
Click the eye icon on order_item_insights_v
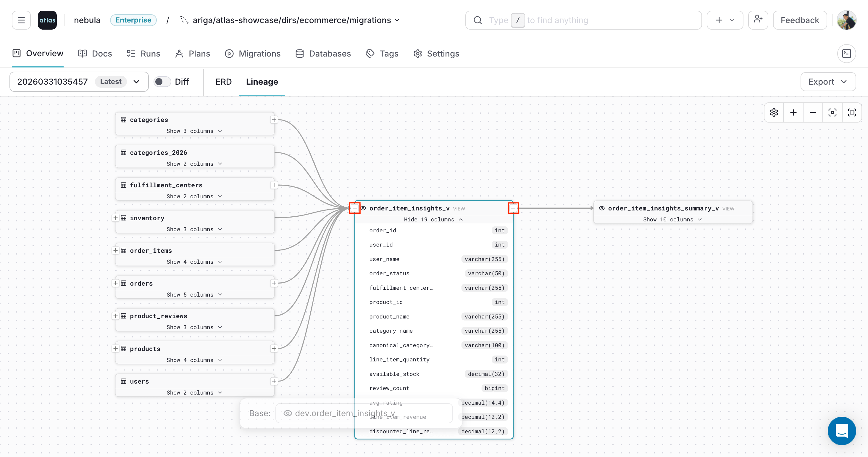click(x=363, y=208)
